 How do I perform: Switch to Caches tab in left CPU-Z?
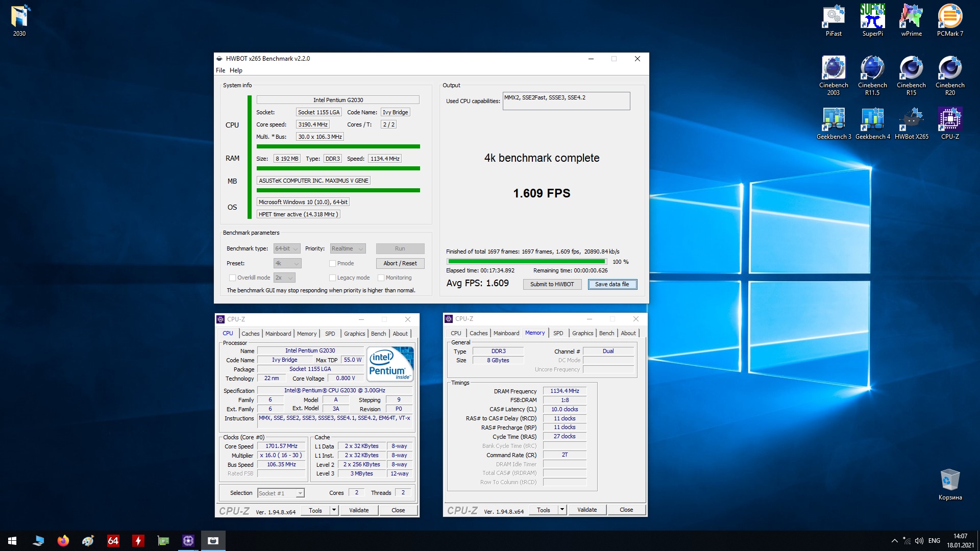pos(250,334)
